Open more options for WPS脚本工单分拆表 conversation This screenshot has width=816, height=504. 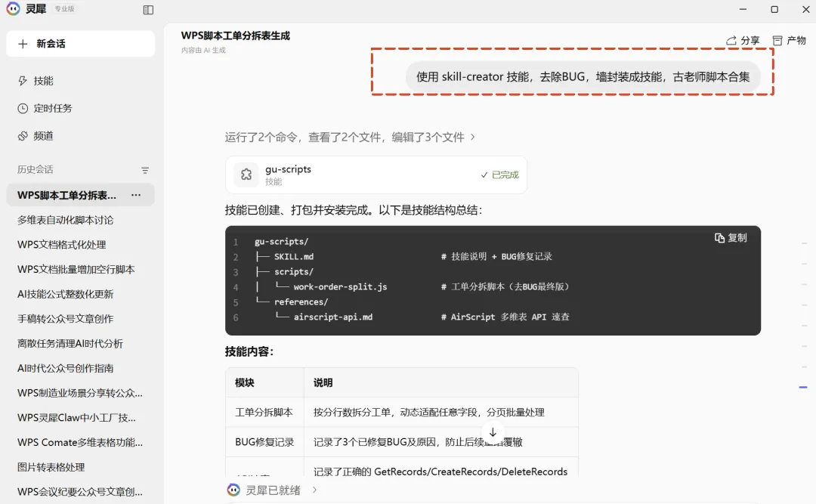(136, 195)
